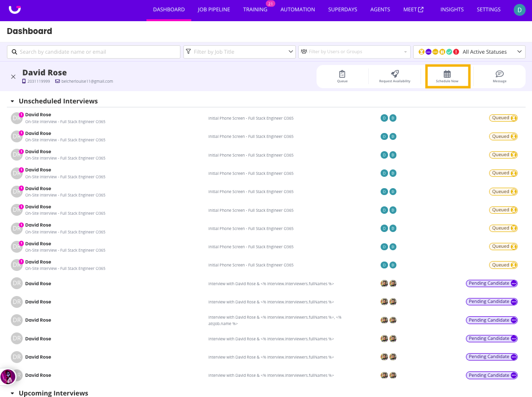Screen dimensions: 532x397
Task: Click the yellow pause status icon in status filter
Action: (x=442, y=52)
